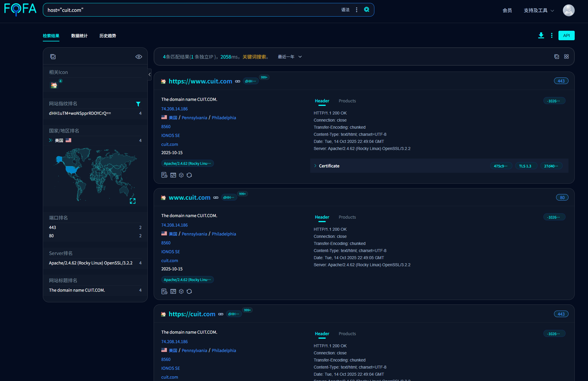588x381 pixels.
Task: Click the user avatar icon
Action: (568, 10)
